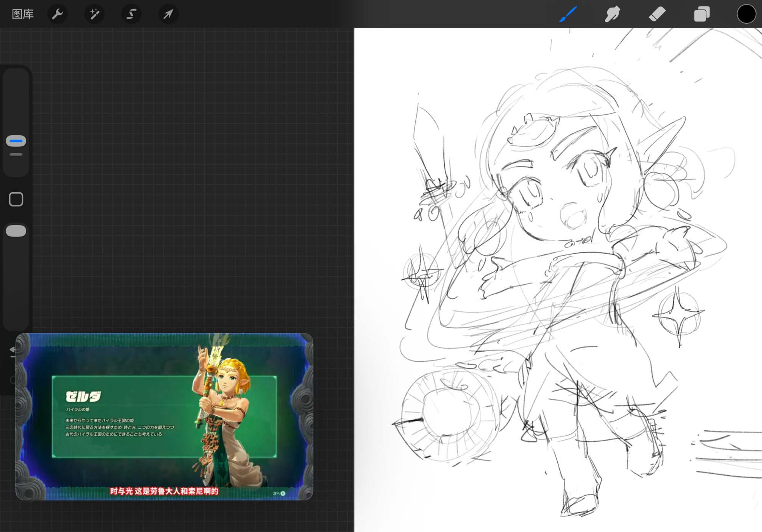Open the Adjustments magic wand menu
The width and height of the screenshot is (762, 532).
point(94,14)
